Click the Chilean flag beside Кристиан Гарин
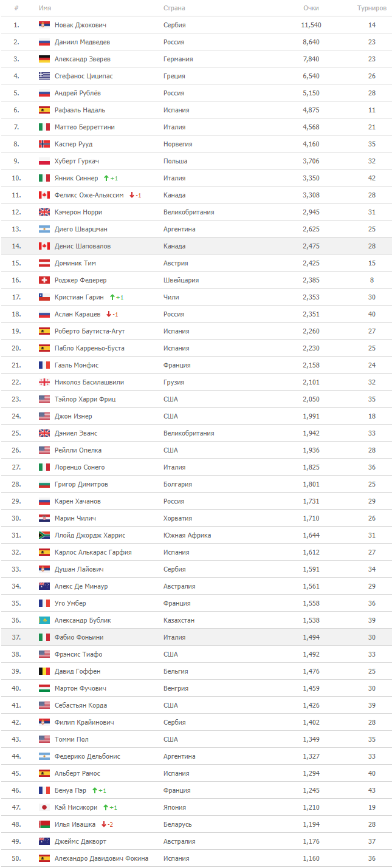Image resolution: width=392 pixels, height=868 pixels. [x=44, y=297]
